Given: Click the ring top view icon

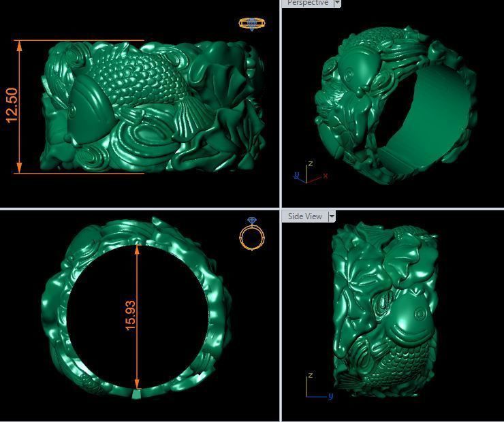Looking at the screenshot, I should coord(252,24).
